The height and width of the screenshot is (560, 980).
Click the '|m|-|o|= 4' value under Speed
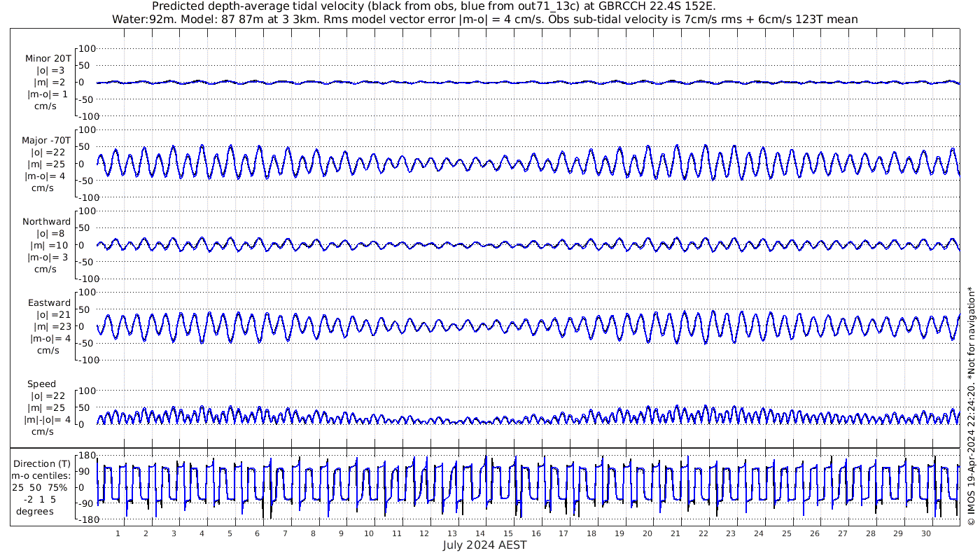[46, 419]
